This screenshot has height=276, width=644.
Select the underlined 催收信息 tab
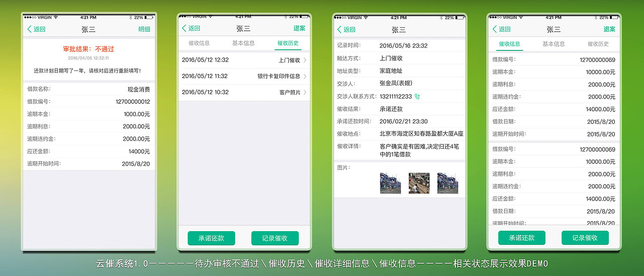[510, 44]
